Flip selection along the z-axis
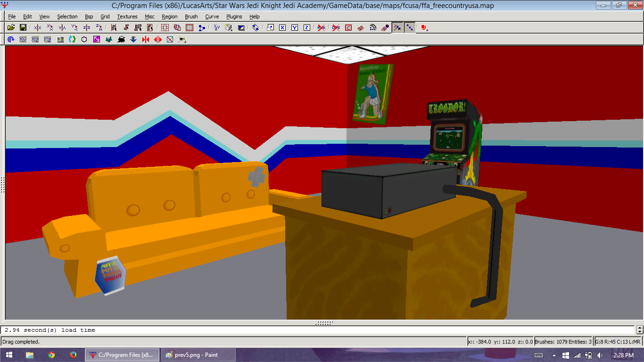The height and width of the screenshot is (362, 644). pyautogui.click(x=86, y=28)
